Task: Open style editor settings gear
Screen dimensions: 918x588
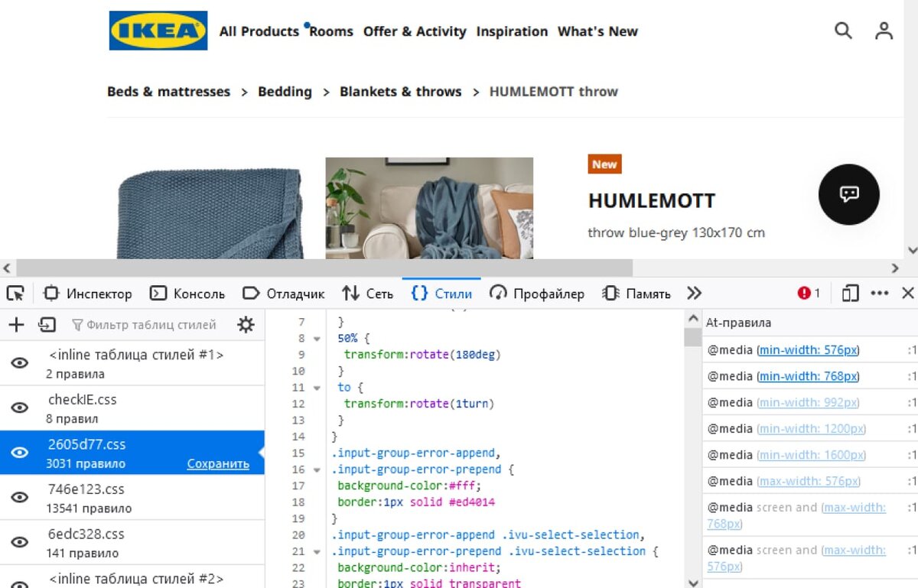Action: tap(246, 325)
